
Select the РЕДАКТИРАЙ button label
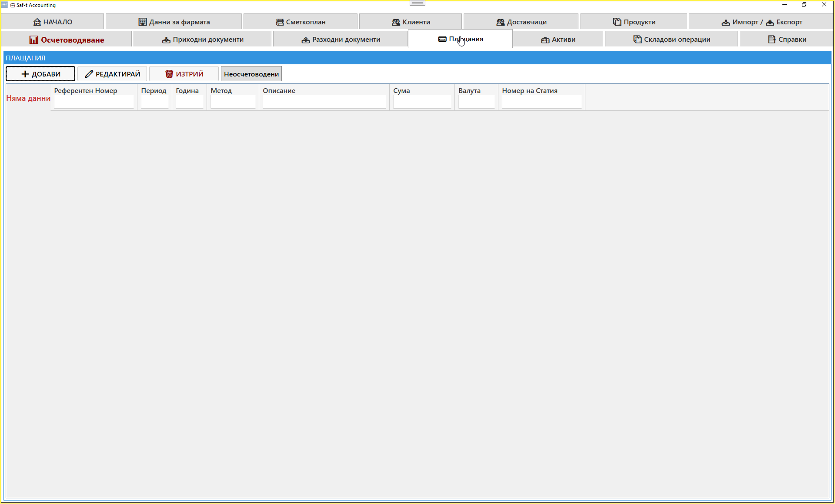click(x=118, y=74)
